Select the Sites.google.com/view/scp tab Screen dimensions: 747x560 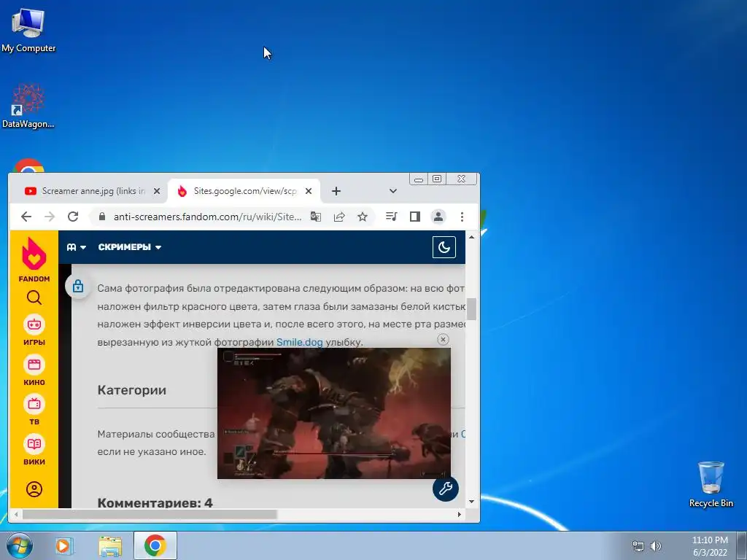point(244,191)
